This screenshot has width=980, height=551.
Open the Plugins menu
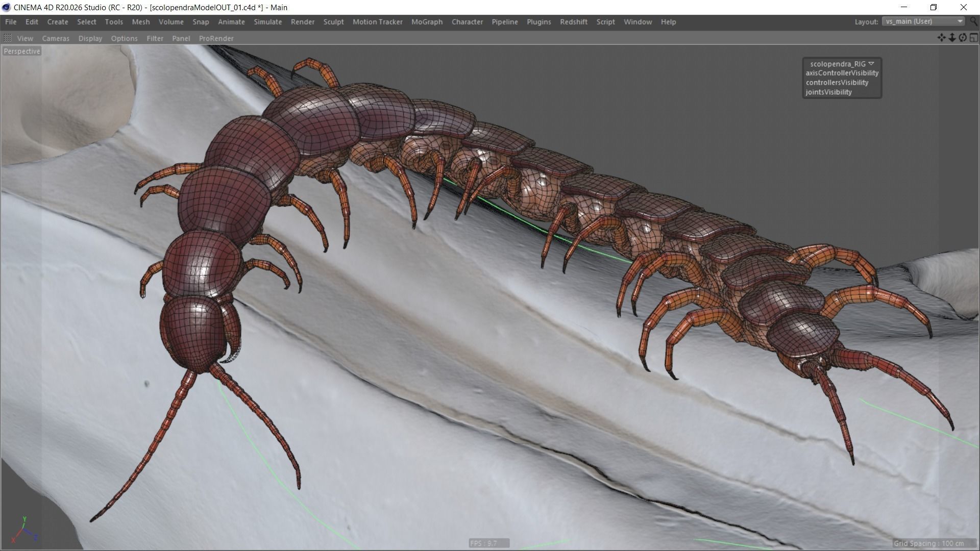[x=538, y=22]
